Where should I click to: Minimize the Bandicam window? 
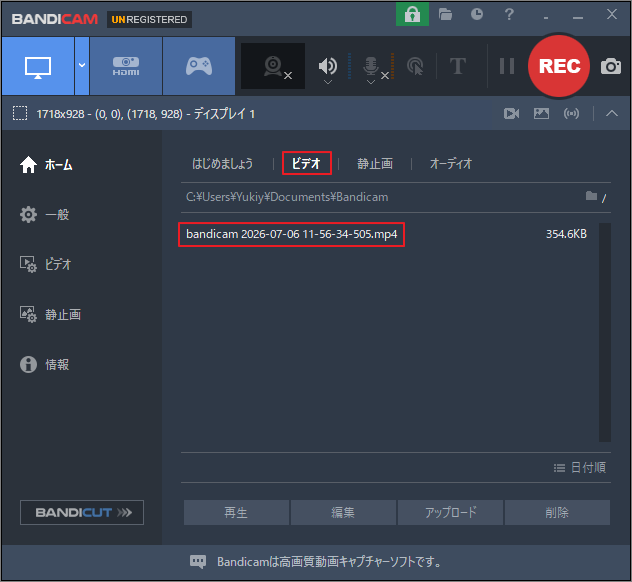pyautogui.click(x=578, y=17)
